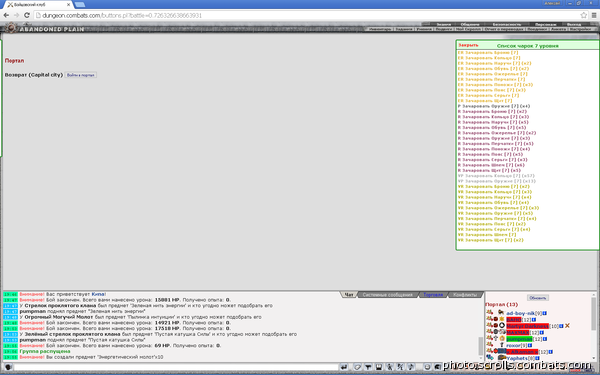Click the crossed swords icon after Martyr Darkness
This screenshot has width=600, height=375.
[x=567, y=326]
